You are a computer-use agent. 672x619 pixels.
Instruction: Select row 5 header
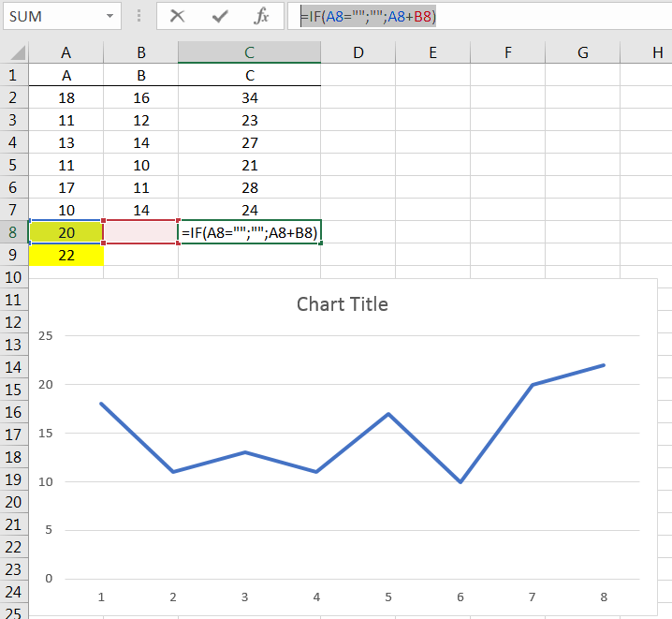14,165
